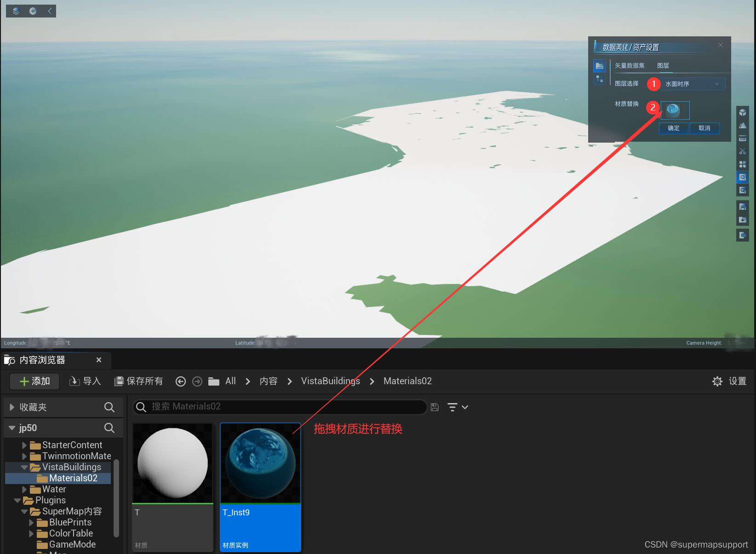Open the zoom search tool on right toolbar
Viewport: 756px width, 554px height.
point(743,190)
